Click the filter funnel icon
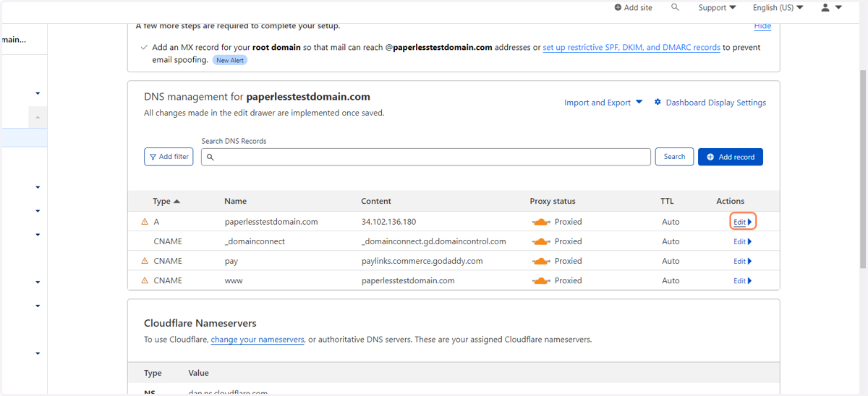868x396 pixels. [153, 157]
